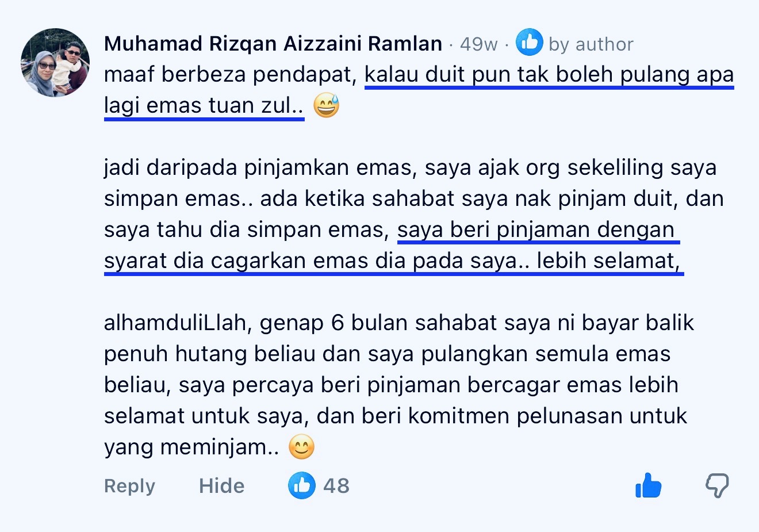Click the paragraph starting "jadi daripada pinjamkan emas"
Viewport: 759px width, 532px height.
[414, 214]
